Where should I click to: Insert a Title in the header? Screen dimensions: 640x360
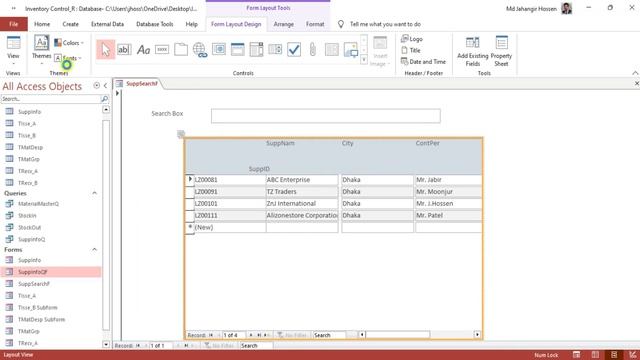pos(411,50)
